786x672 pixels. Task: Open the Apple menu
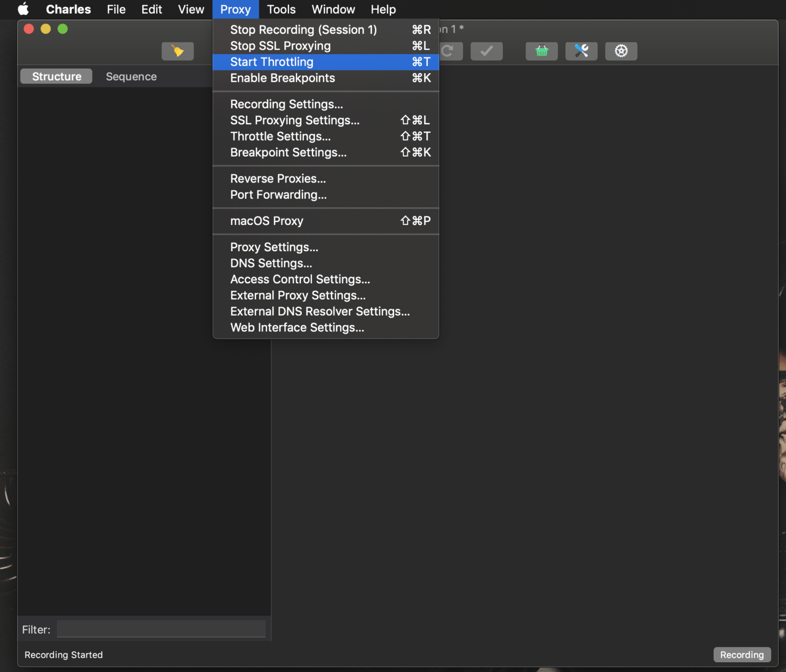coord(23,9)
